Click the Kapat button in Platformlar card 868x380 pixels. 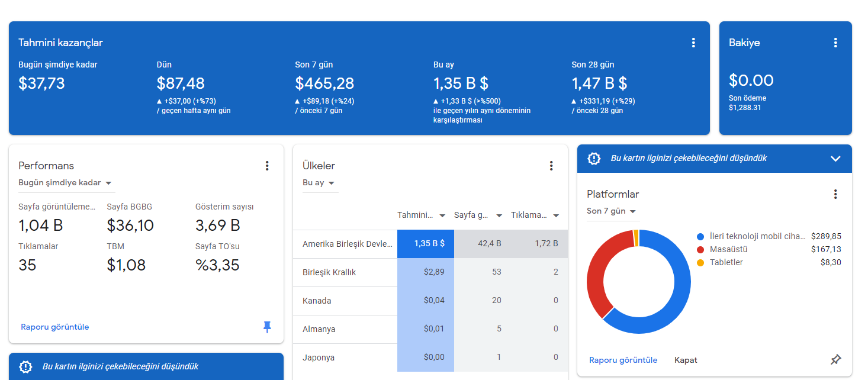(x=686, y=360)
